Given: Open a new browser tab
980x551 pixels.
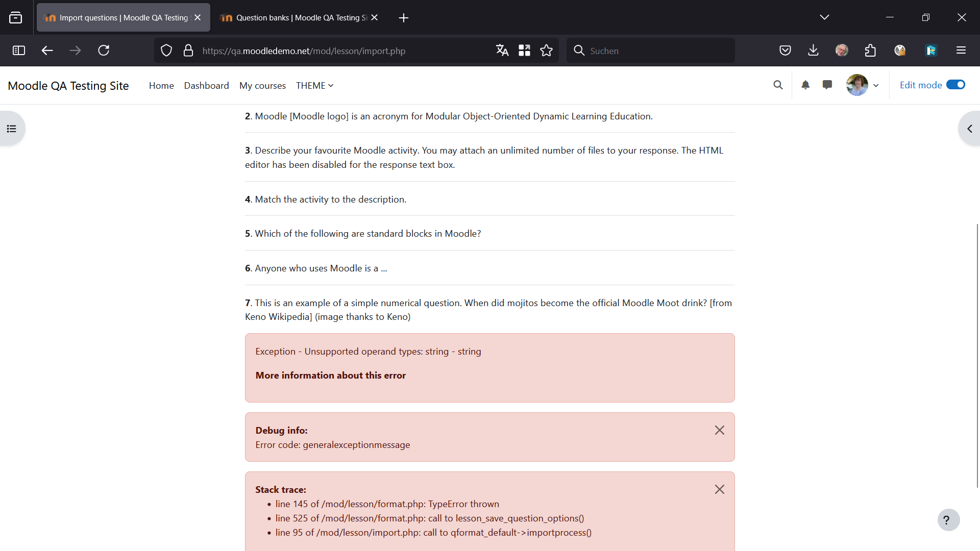Looking at the screenshot, I should pyautogui.click(x=404, y=18).
